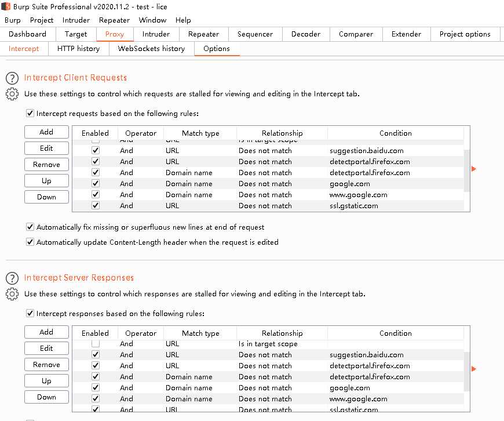Click Remove in client requests rules
Image resolution: width=504 pixels, height=421 pixels.
tap(46, 165)
